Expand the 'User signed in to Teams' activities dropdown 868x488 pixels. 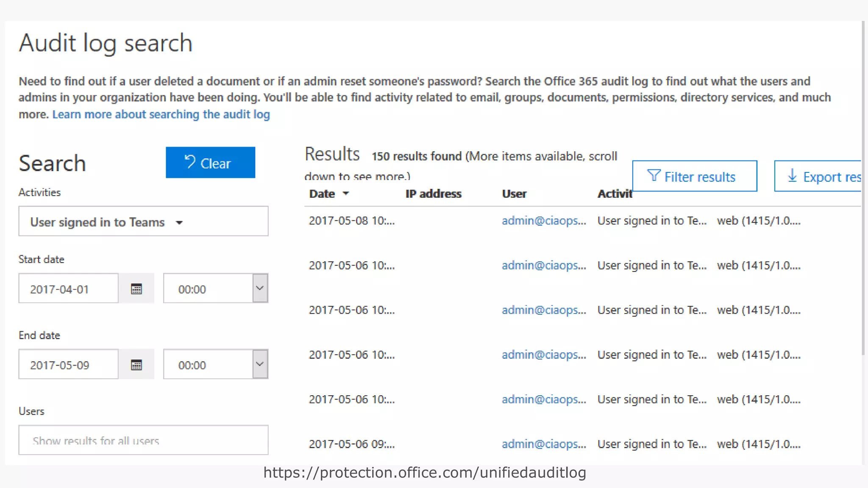pyautogui.click(x=143, y=222)
